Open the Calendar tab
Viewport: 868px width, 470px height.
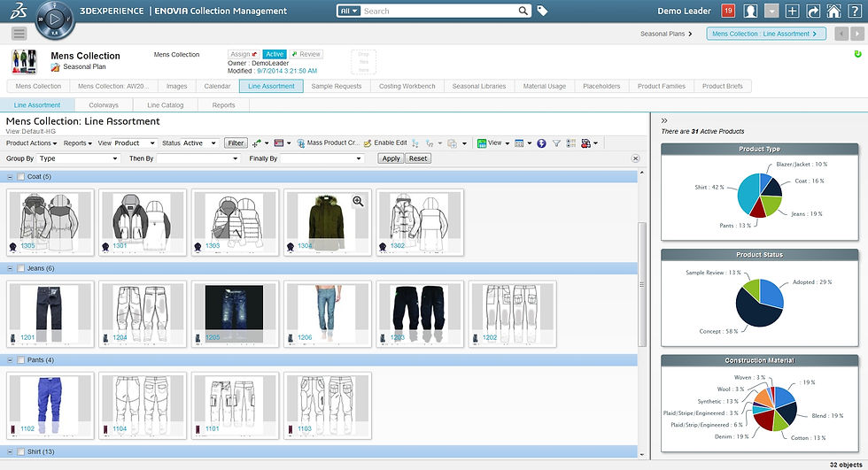[217, 86]
